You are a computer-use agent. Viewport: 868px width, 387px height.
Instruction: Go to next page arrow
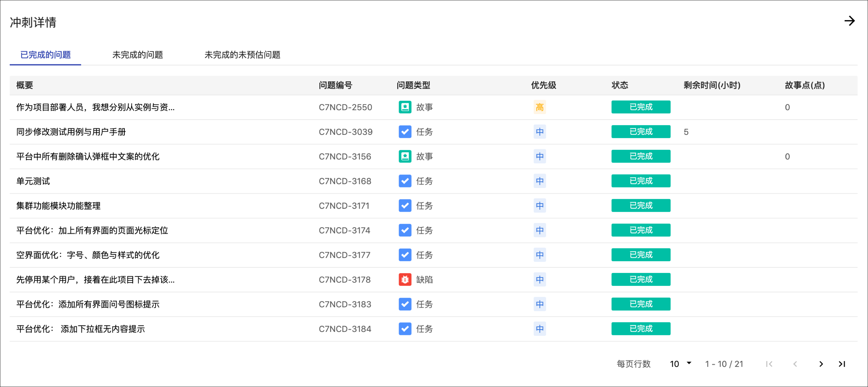(821, 364)
